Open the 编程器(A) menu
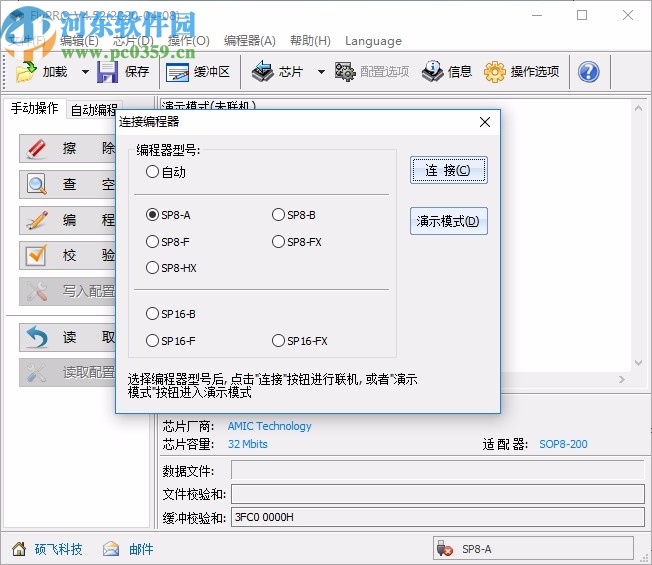Screen dimensions: 652x565 pos(249,41)
